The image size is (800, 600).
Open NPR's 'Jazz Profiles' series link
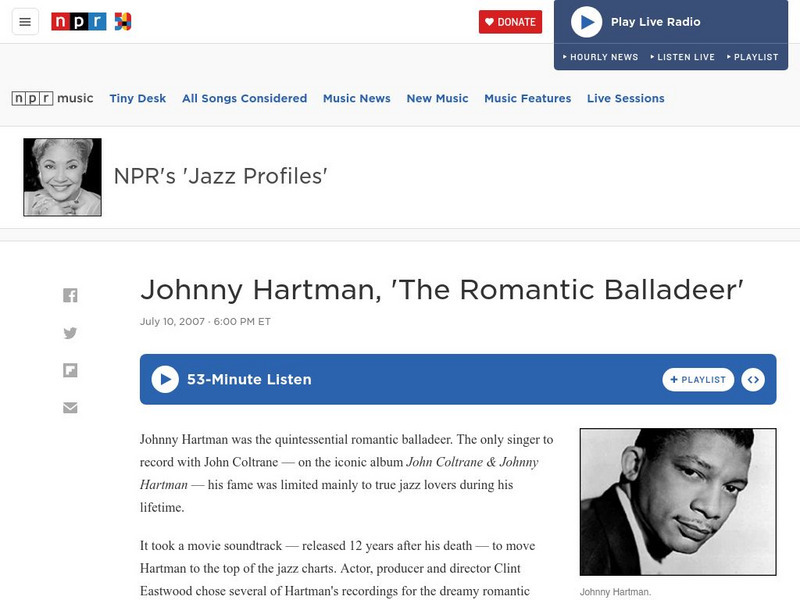pyautogui.click(x=220, y=176)
